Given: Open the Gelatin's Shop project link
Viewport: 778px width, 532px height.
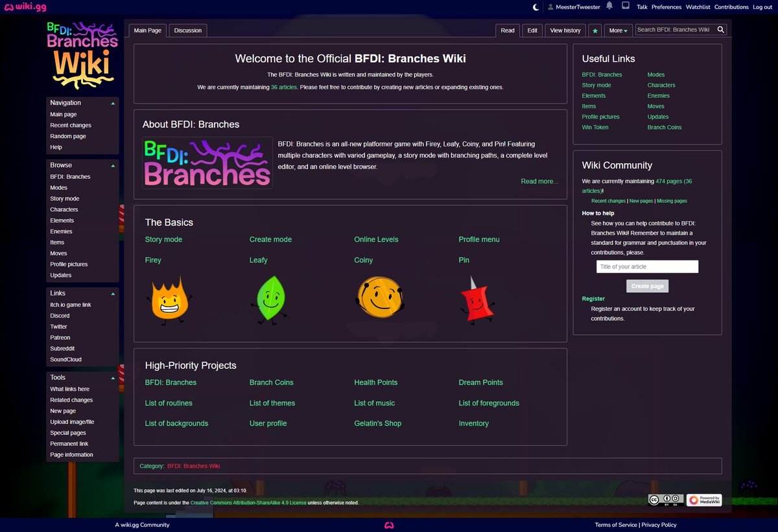Looking at the screenshot, I should [377, 424].
